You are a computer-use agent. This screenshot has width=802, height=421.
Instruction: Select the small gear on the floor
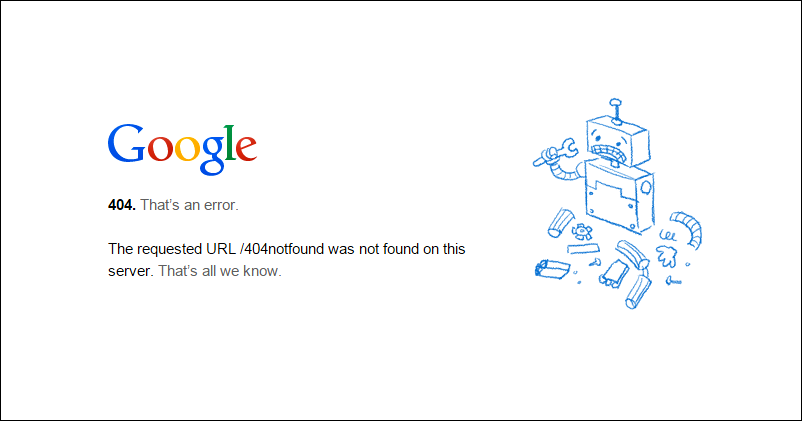pos(582,231)
